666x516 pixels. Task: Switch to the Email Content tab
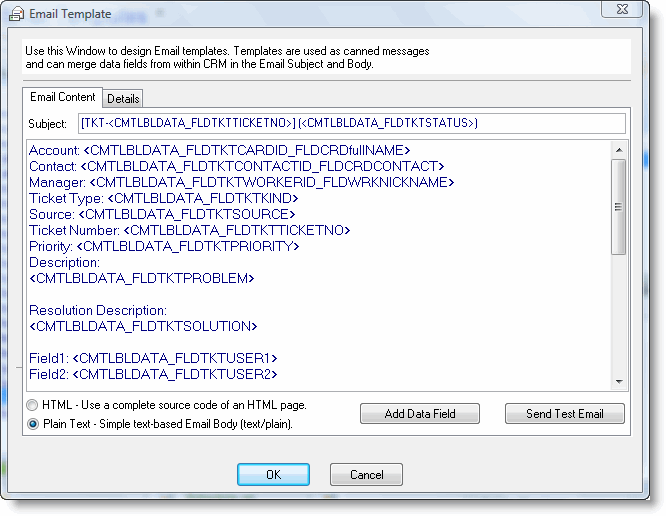pos(63,97)
